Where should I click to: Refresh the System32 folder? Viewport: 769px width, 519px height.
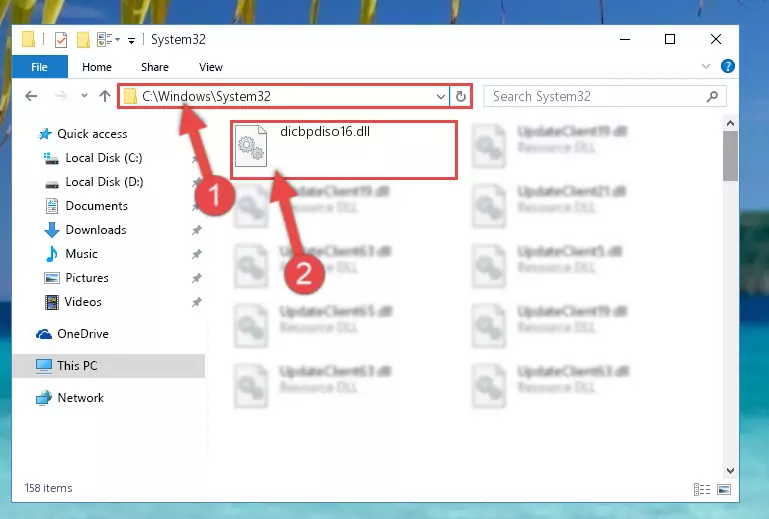coord(461,97)
